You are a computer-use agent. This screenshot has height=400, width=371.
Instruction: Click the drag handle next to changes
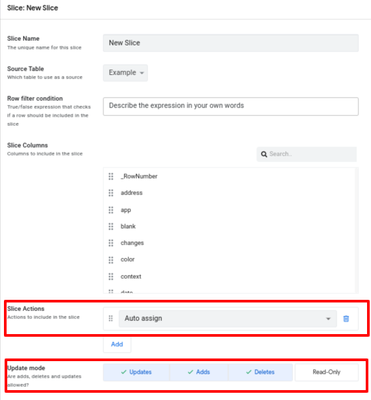click(x=111, y=243)
